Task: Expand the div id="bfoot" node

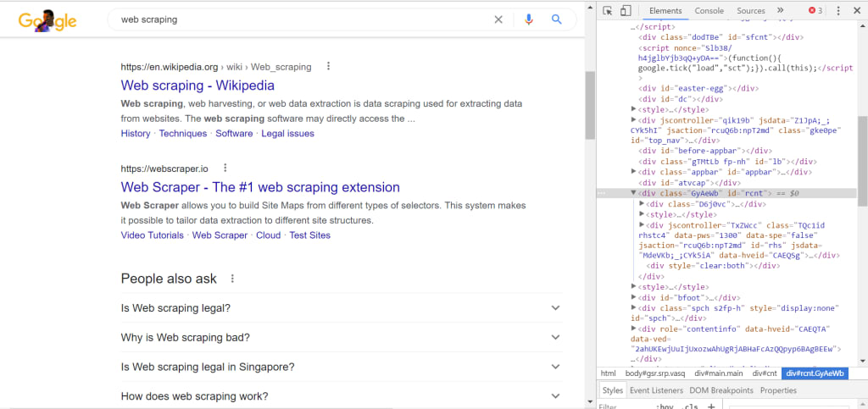Action: pos(634,297)
